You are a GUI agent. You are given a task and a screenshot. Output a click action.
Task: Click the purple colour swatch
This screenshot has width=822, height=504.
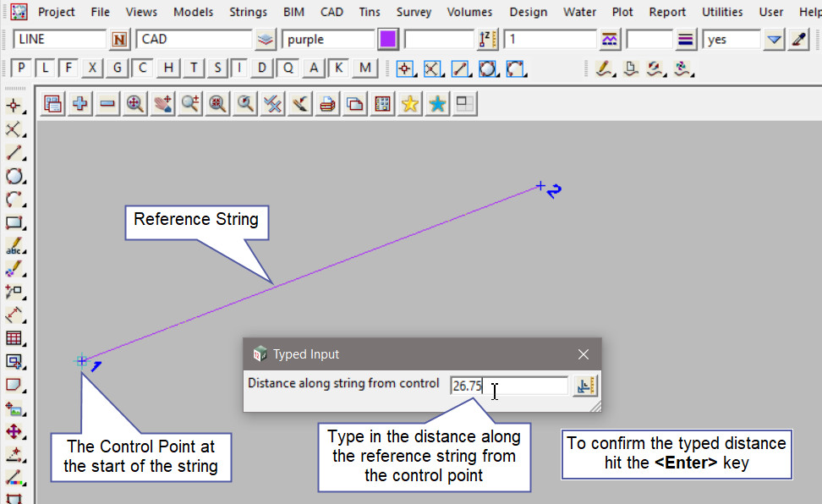[388, 40]
